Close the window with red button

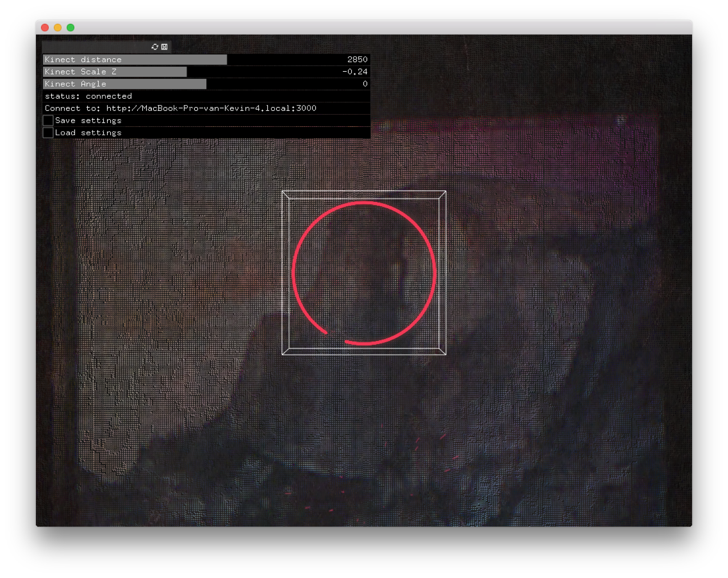pos(45,28)
